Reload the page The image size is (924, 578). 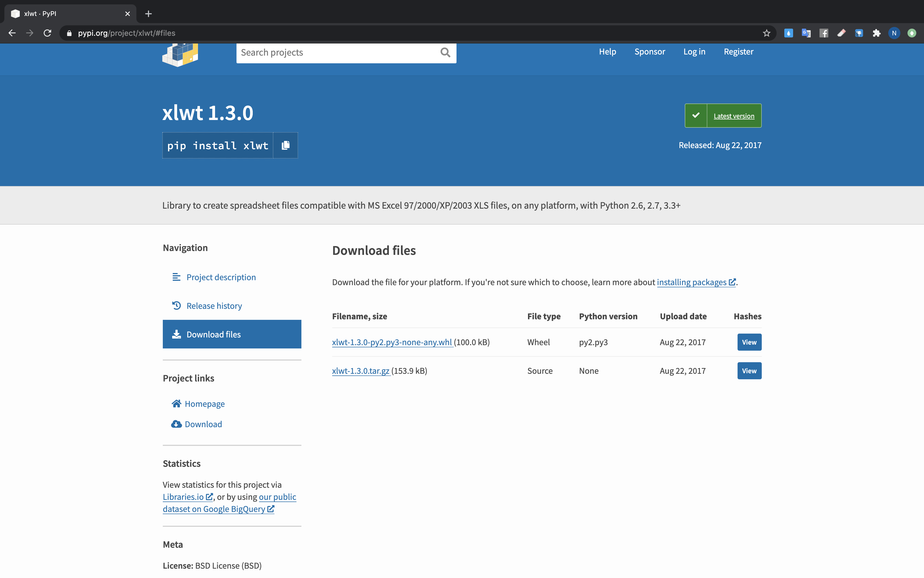click(47, 33)
